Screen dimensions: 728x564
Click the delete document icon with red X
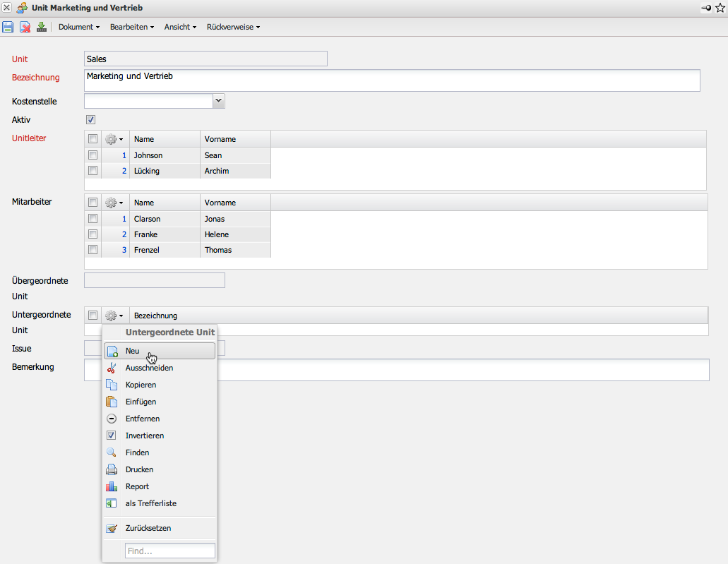pyautogui.click(x=25, y=27)
